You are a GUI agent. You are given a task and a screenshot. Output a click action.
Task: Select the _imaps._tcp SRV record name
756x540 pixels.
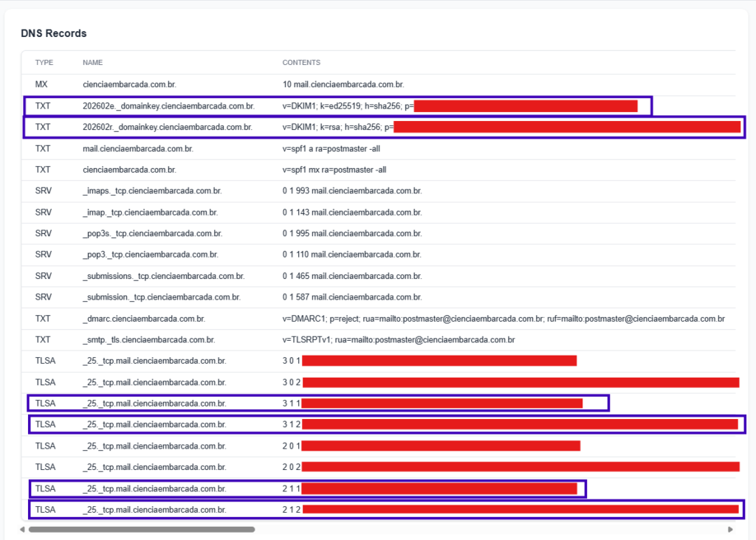(x=152, y=191)
